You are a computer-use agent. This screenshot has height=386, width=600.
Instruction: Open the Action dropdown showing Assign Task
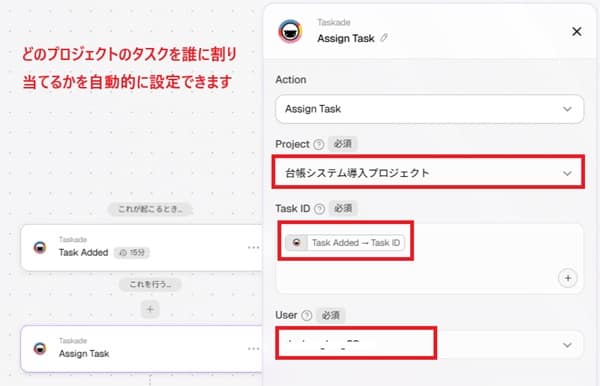429,109
